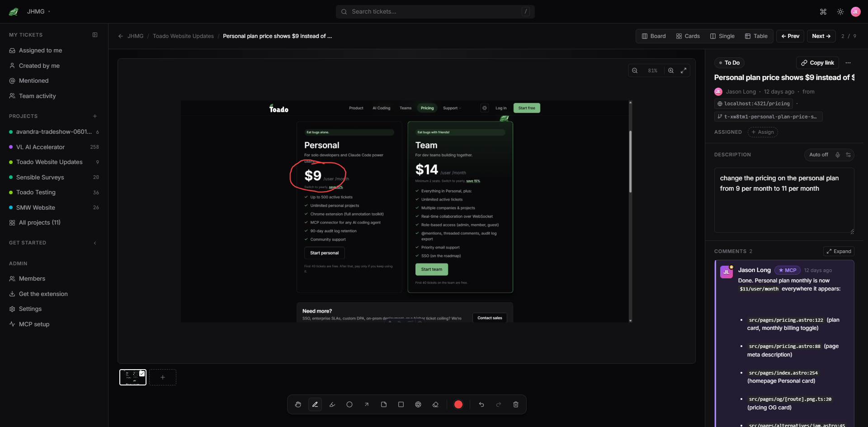Open the avandra-tradeshow project
Screen dimensions: 868x427
click(x=54, y=132)
